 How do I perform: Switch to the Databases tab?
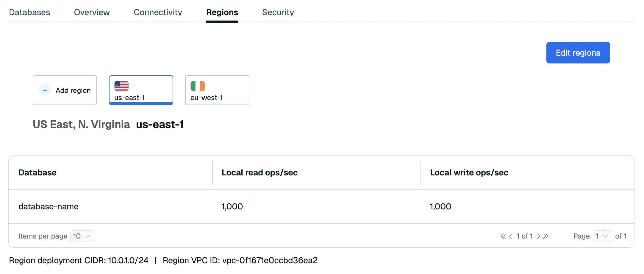pyautogui.click(x=29, y=13)
